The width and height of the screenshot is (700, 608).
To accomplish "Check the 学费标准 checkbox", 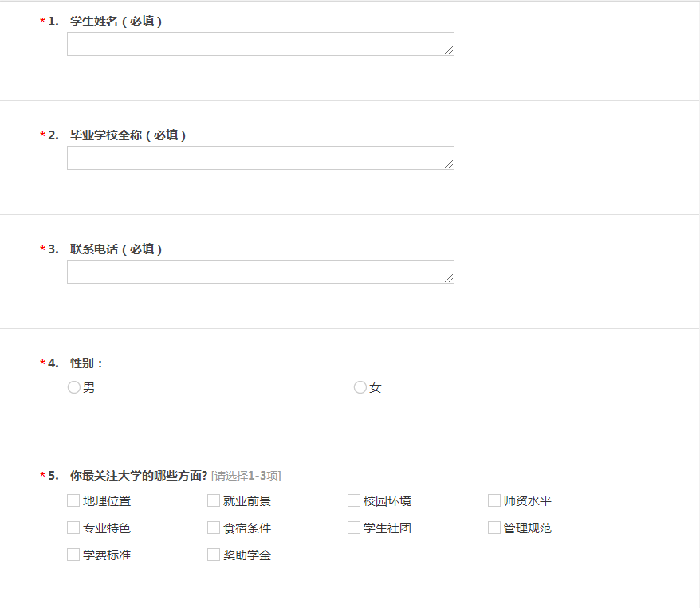I will point(73,555).
